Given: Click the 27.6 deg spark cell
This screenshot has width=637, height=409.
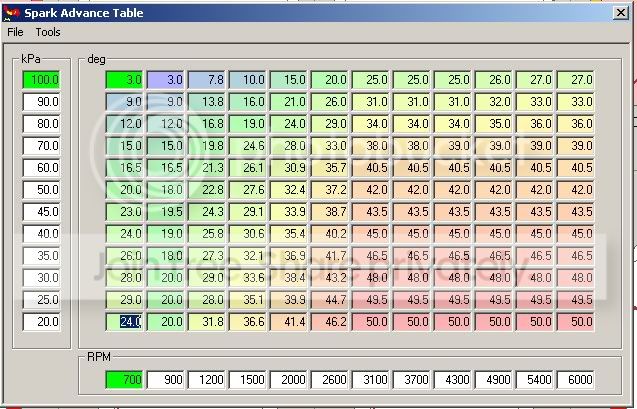Looking at the screenshot, I should [x=247, y=190].
